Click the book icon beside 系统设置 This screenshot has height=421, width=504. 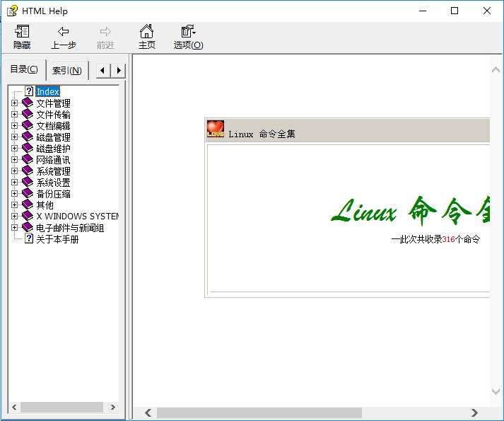point(28,182)
